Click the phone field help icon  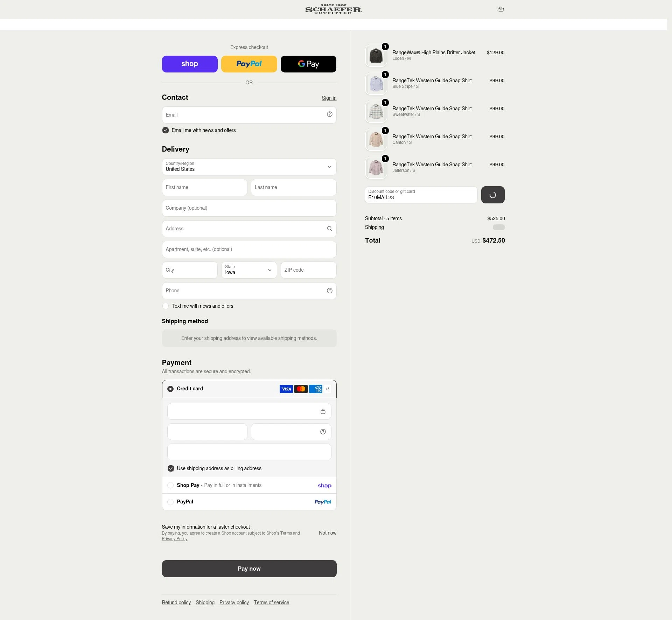click(x=329, y=291)
